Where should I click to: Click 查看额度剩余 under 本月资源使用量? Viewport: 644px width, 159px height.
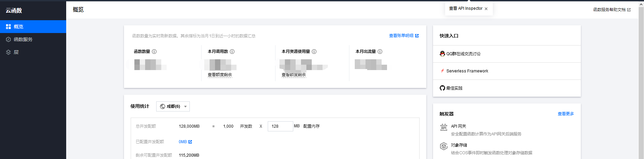pos(294,75)
